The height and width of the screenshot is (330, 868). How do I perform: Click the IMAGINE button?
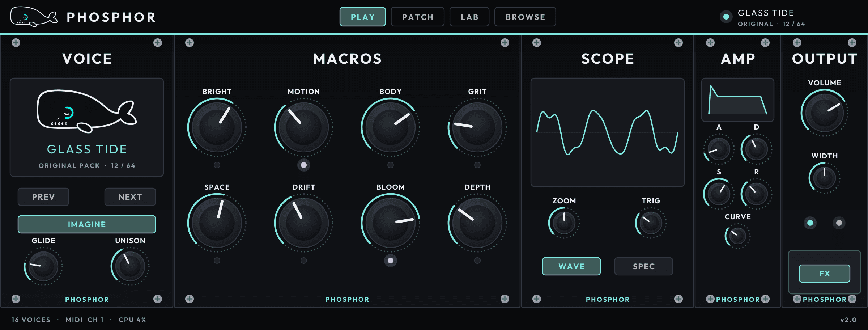point(87,224)
